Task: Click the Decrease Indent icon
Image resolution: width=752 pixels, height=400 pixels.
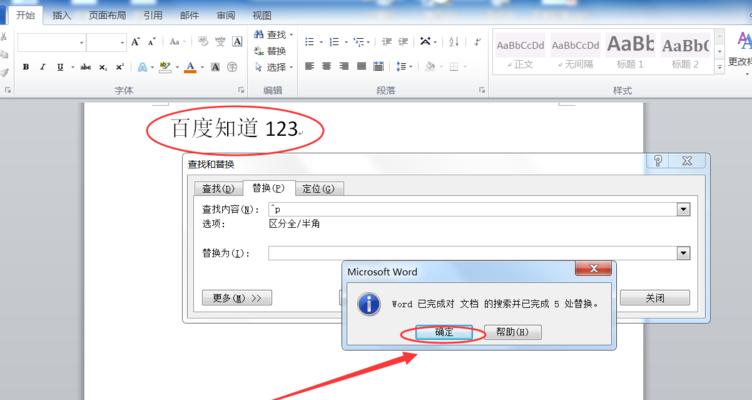Action: click(x=387, y=42)
